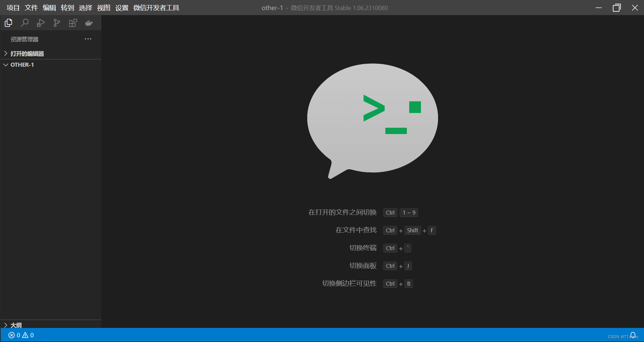Click the 切换侧边栏可见性 shortcut hint
644x342 pixels.
(349, 283)
